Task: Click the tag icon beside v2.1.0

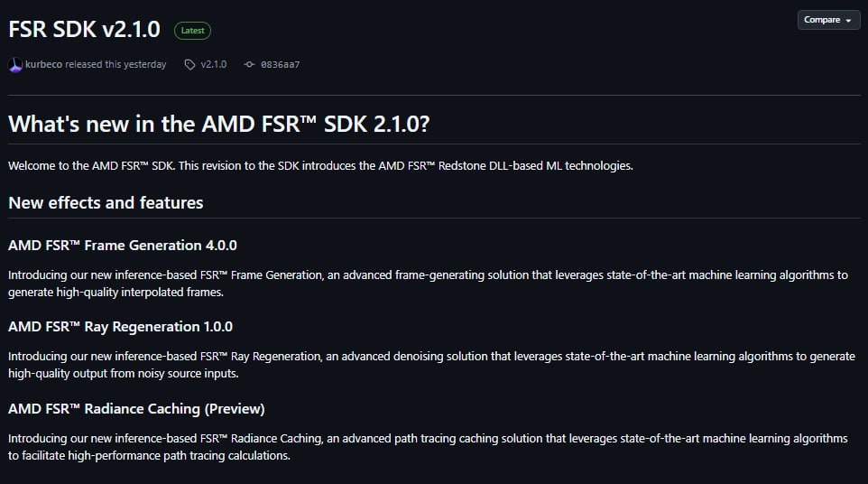Action: [x=189, y=65]
